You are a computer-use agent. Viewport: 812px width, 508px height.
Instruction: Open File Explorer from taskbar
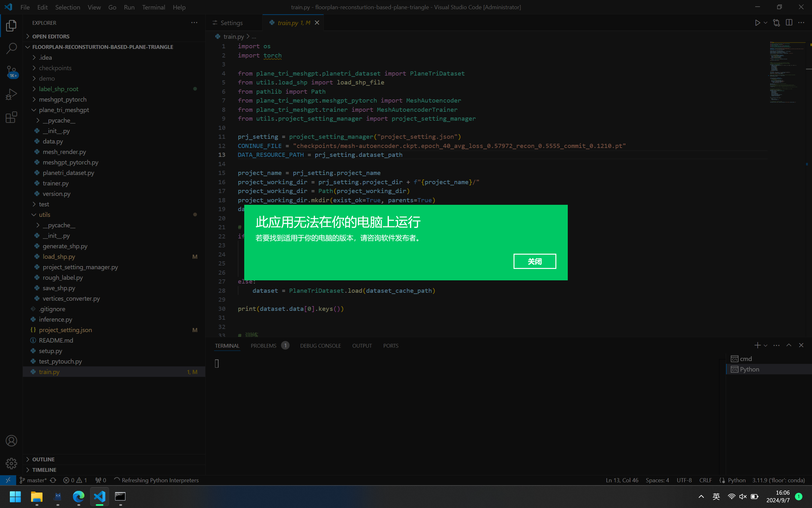tap(36, 497)
